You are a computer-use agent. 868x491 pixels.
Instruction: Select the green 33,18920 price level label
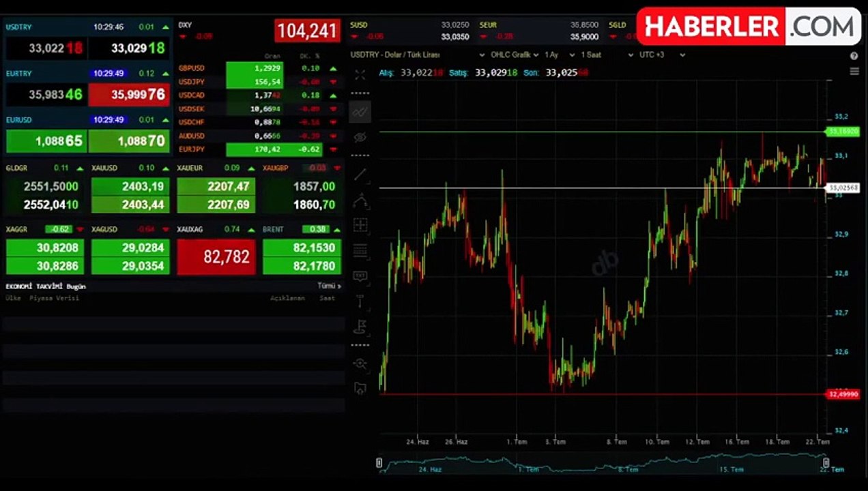pos(843,132)
